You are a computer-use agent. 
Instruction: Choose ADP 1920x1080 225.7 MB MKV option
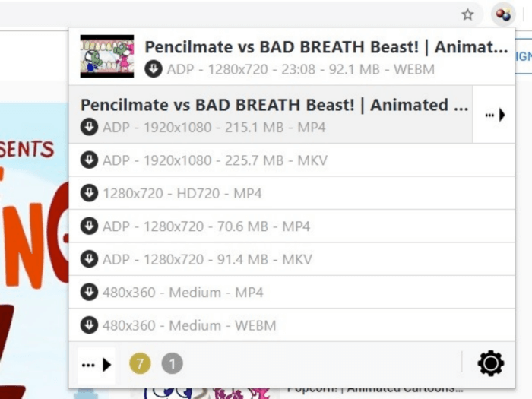tap(292, 160)
